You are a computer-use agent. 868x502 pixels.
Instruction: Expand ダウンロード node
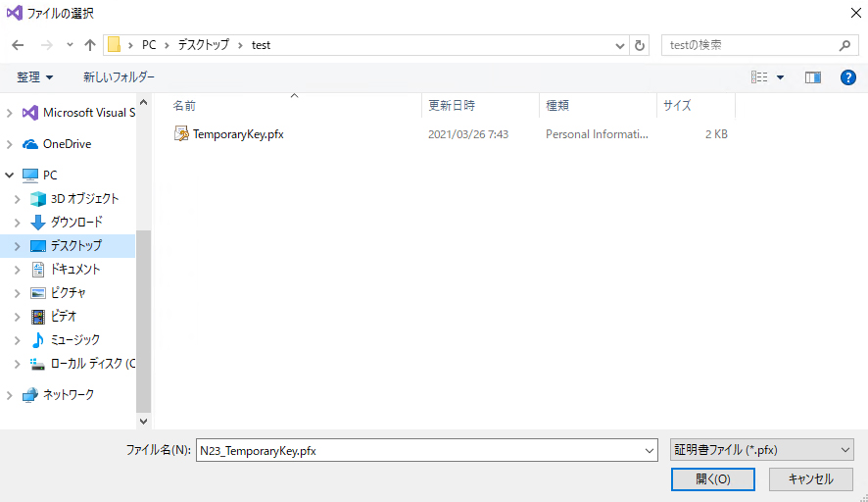point(18,223)
